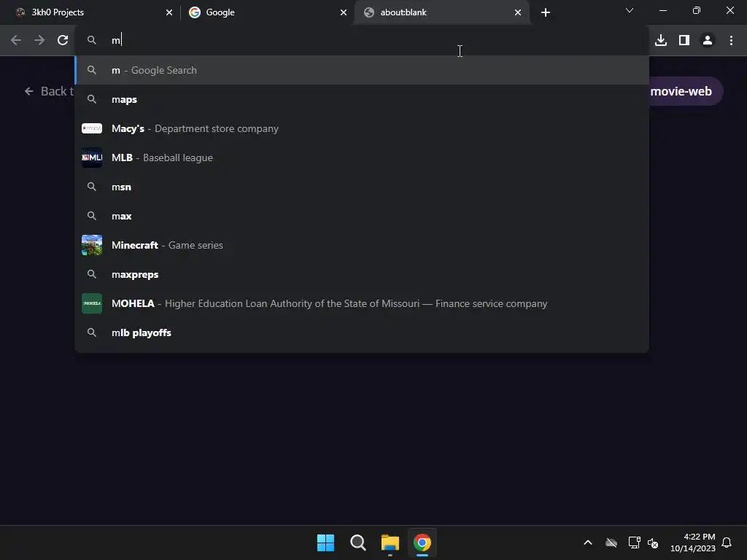
Task: Open the notification bell icon
Action: point(727,542)
